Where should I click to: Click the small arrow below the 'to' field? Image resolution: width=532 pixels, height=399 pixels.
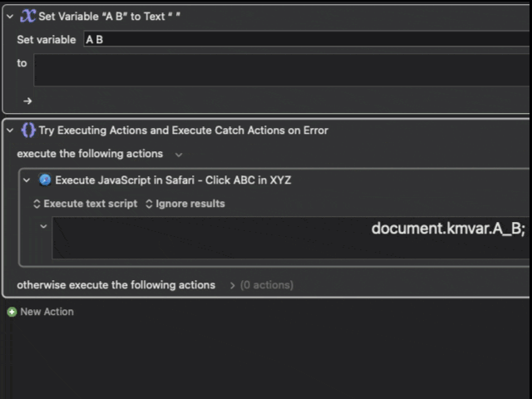(27, 101)
